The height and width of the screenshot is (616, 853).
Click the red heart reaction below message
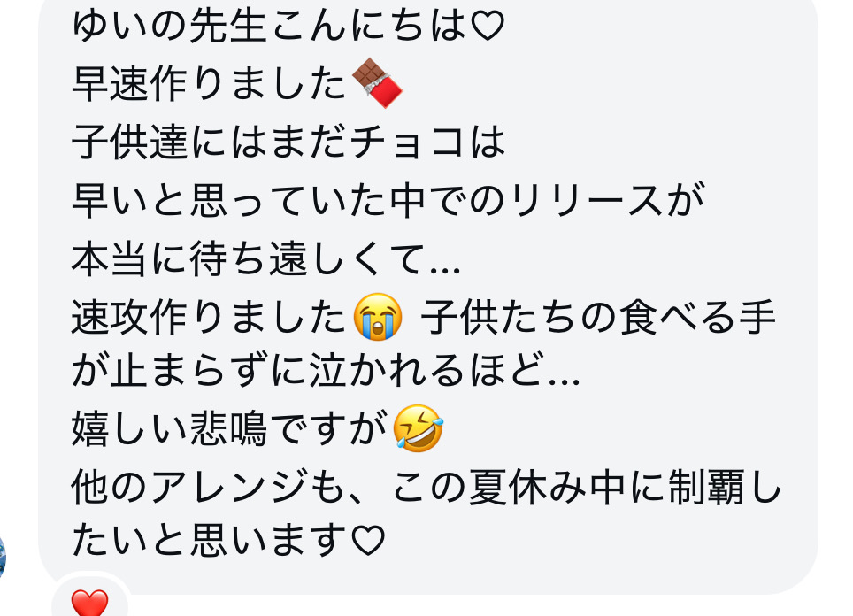[x=89, y=603]
